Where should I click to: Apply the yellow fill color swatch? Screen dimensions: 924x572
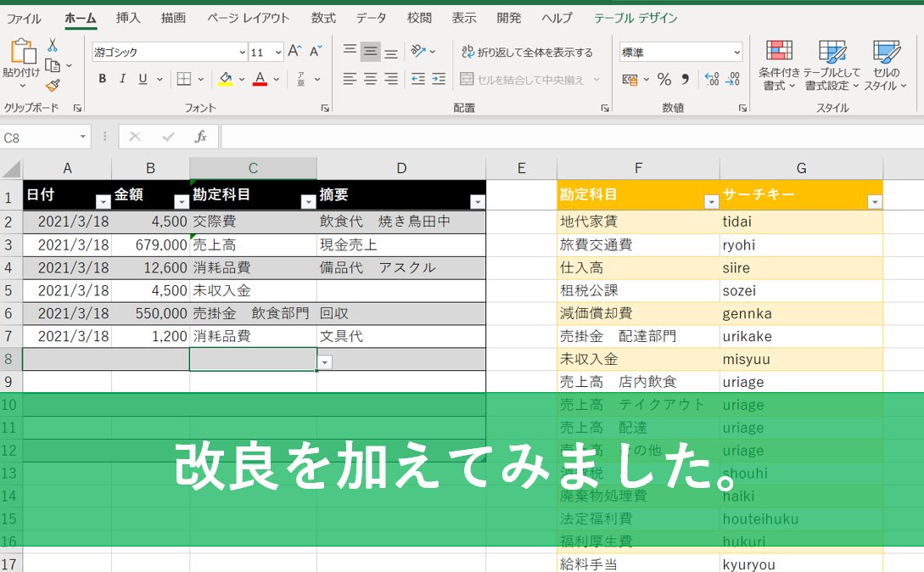[225, 79]
